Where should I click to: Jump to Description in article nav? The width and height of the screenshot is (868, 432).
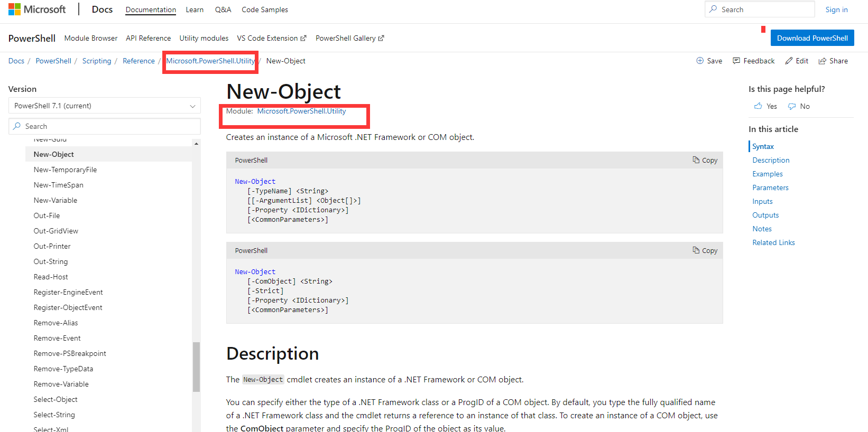(771, 160)
